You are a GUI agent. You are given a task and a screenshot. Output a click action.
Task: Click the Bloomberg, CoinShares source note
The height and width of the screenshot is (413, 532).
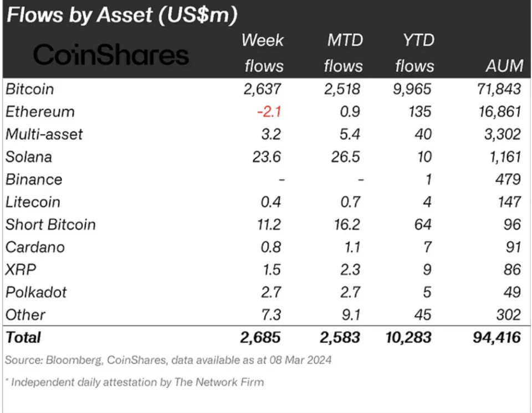168,360
